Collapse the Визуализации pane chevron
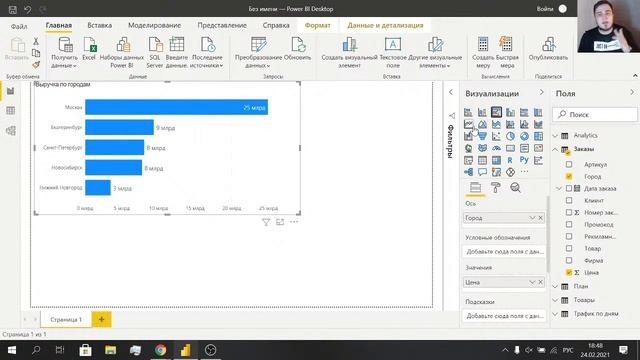Image resolution: width=640 pixels, height=360 pixels. point(542,93)
